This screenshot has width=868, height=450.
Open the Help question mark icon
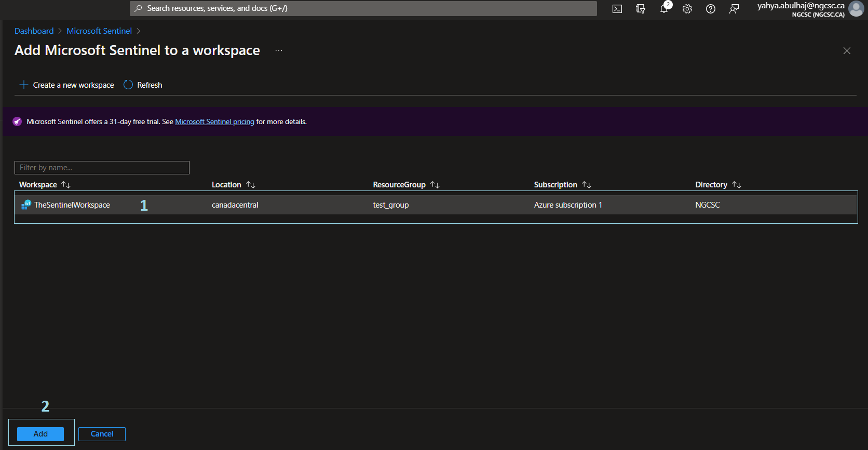click(x=711, y=9)
